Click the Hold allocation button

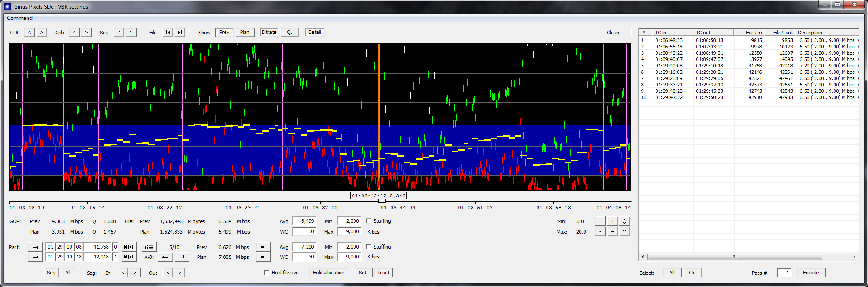pyautogui.click(x=329, y=273)
